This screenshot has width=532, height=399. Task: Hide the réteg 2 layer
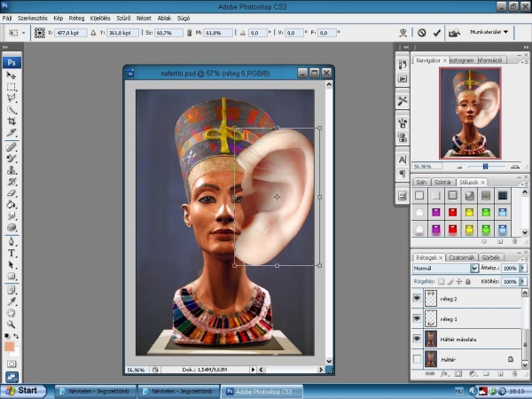pyautogui.click(x=417, y=299)
